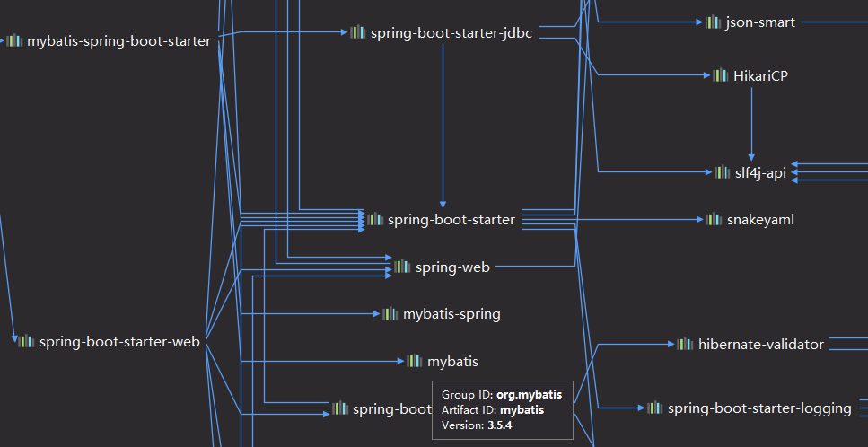This screenshot has height=447, width=868.
Task: Click the snakeyaml library icon
Action: [x=714, y=219]
